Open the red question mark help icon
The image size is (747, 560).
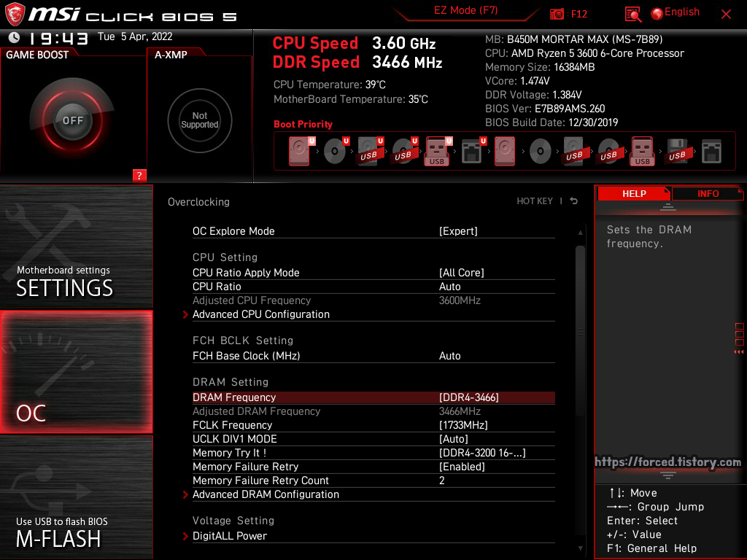tap(139, 175)
